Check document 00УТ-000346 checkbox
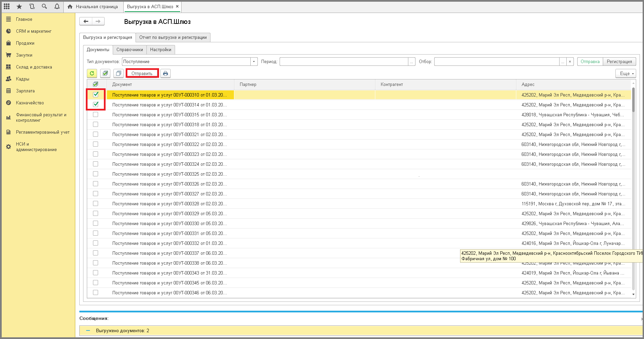Viewport: 644px width, 339px height. (x=96, y=293)
